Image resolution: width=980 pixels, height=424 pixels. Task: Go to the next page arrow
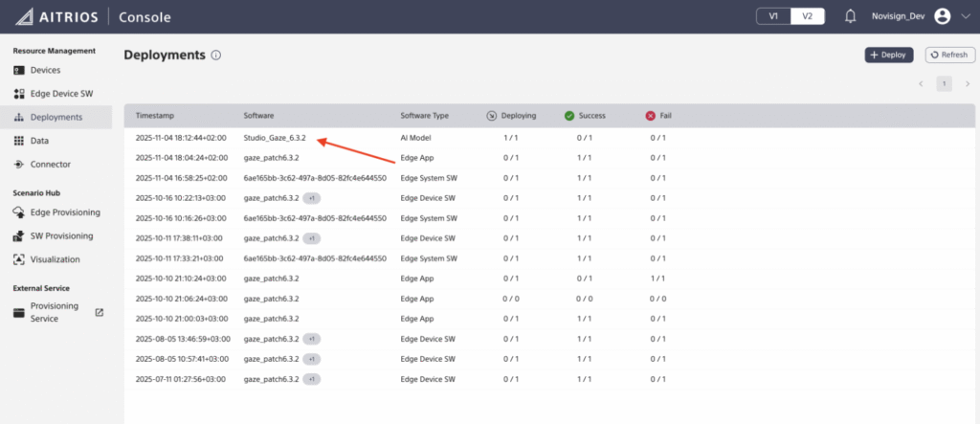pyautogui.click(x=967, y=84)
